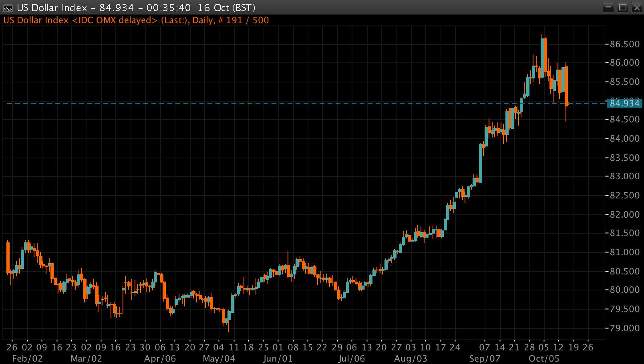Viewport: 644px width, 364px height.
Task: Select the 84.934 current price label
Action: [624, 103]
